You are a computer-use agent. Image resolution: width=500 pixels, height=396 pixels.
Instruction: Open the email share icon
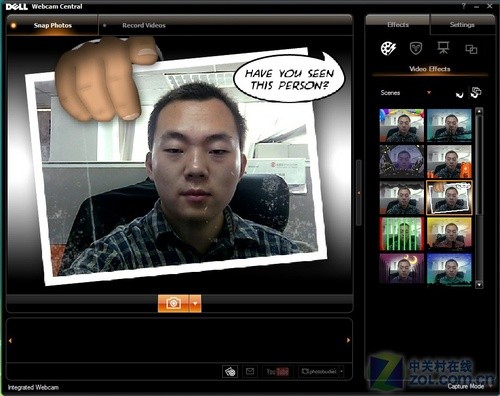[x=250, y=371]
